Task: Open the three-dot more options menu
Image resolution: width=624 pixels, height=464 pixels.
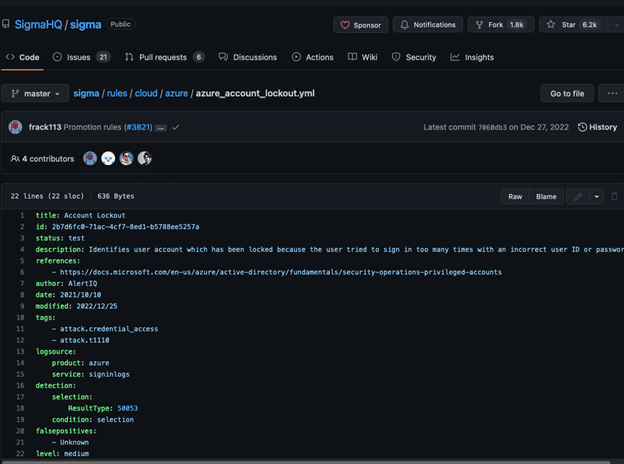Action: tap(612, 94)
